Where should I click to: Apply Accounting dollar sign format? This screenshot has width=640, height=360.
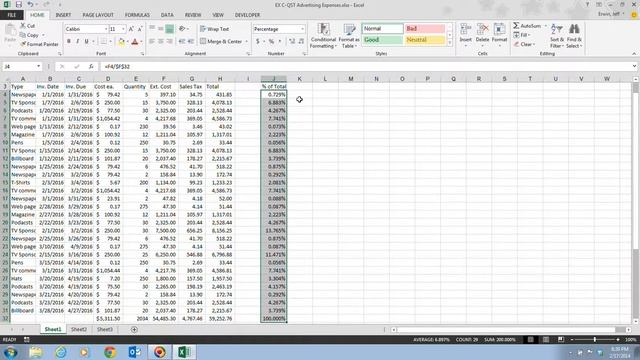pos(258,42)
